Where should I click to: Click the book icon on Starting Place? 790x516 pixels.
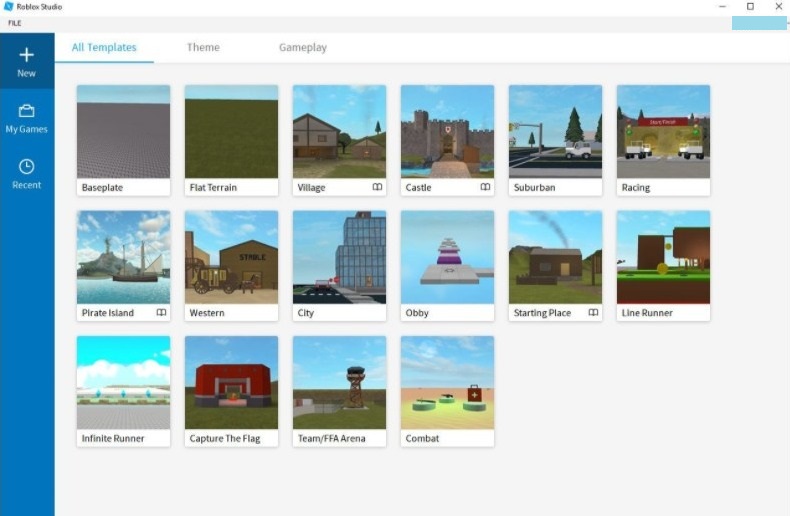pyautogui.click(x=593, y=313)
